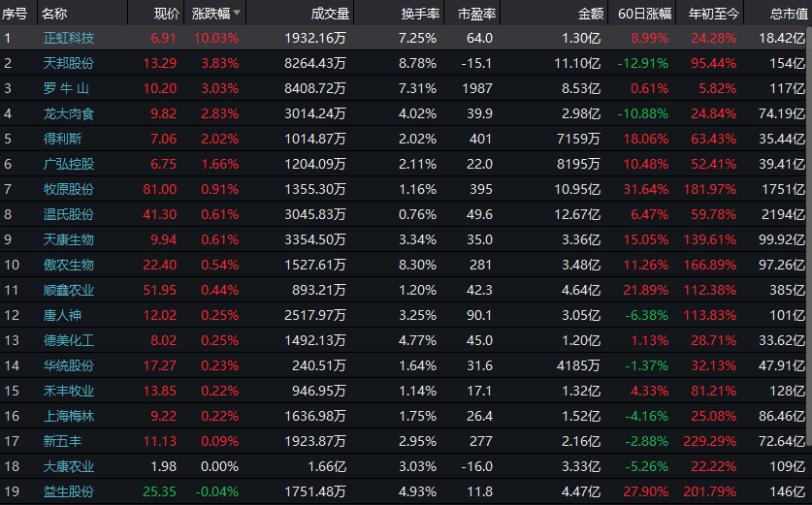This screenshot has width=812, height=505.
Task: Sort table by 年初至今 column header
Action: (714, 14)
